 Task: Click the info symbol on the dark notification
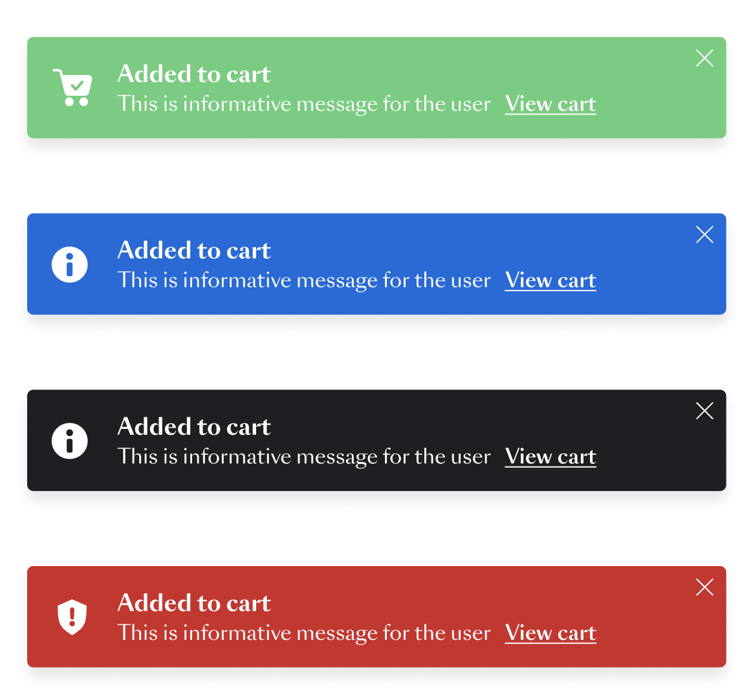pyautogui.click(x=69, y=441)
